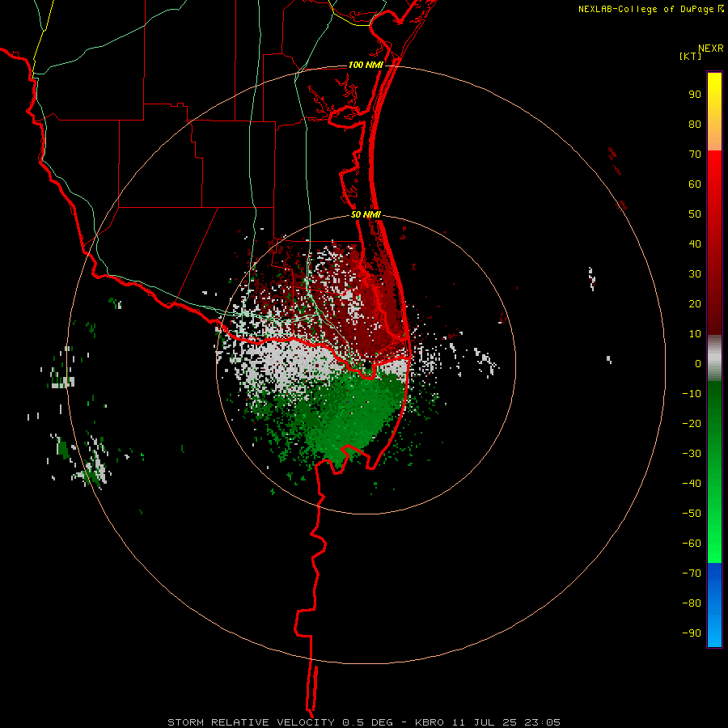This screenshot has height=728, width=728.
Task: Click the 60 value on the velocity scale
Action: click(695, 184)
